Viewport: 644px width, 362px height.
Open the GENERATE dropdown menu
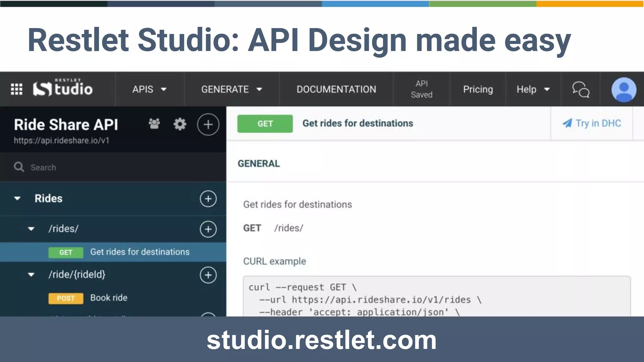point(232,89)
